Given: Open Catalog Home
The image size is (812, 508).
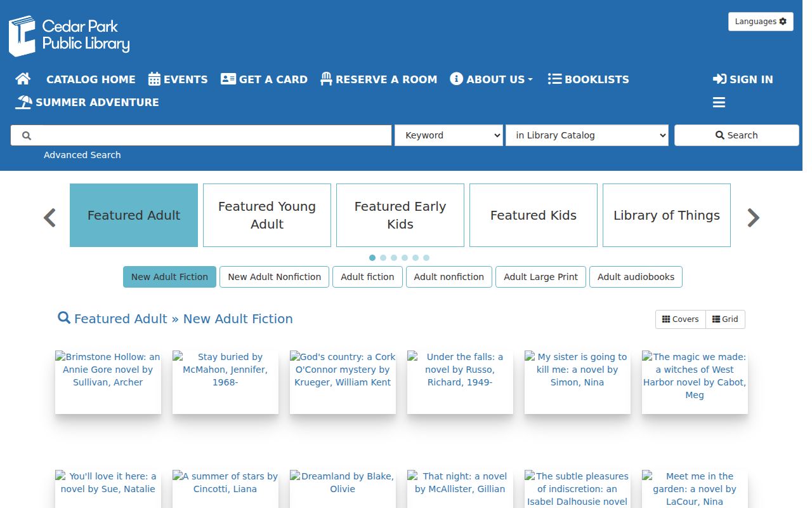Looking at the screenshot, I should pos(91,79).
